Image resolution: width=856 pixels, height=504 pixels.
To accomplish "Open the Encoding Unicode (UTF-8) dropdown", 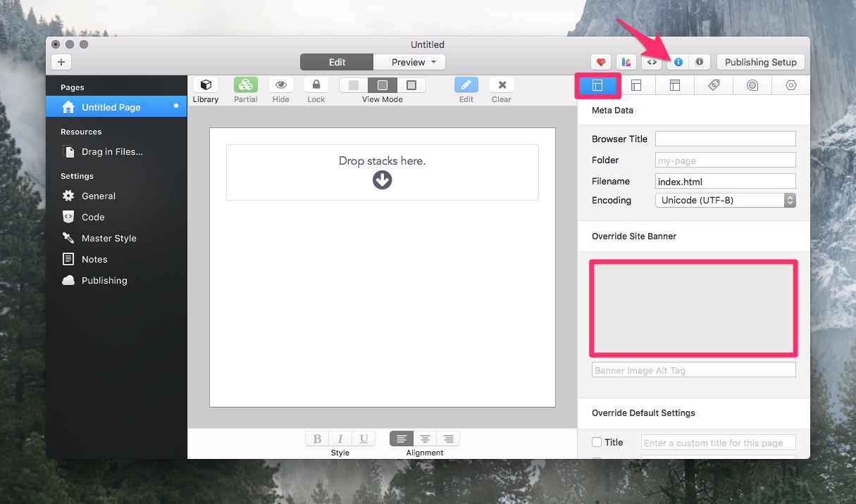I will pyautogui.click(x=725, y=200).
